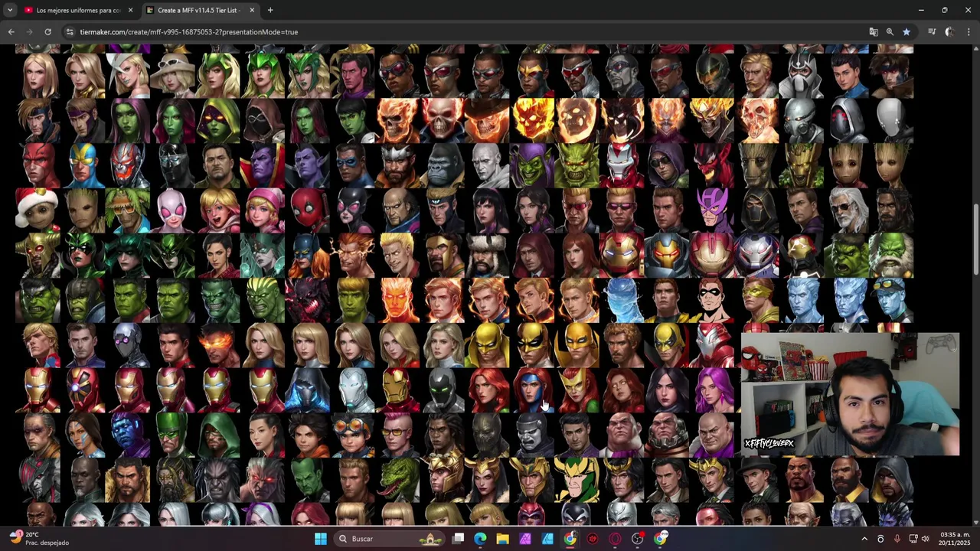The width and height of the screenshot is (980, 551).
Task: Pick the Green Goblin portrait
Action: [532, 165]
